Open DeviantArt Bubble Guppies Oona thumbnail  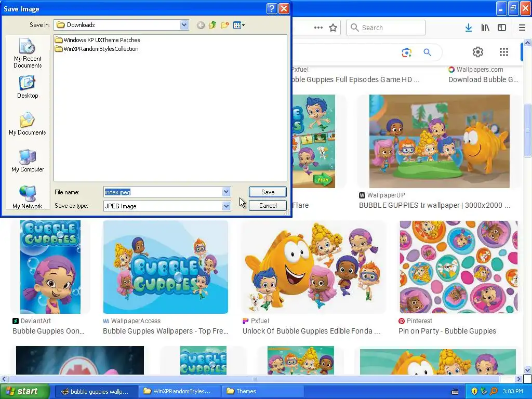[50, 267]
